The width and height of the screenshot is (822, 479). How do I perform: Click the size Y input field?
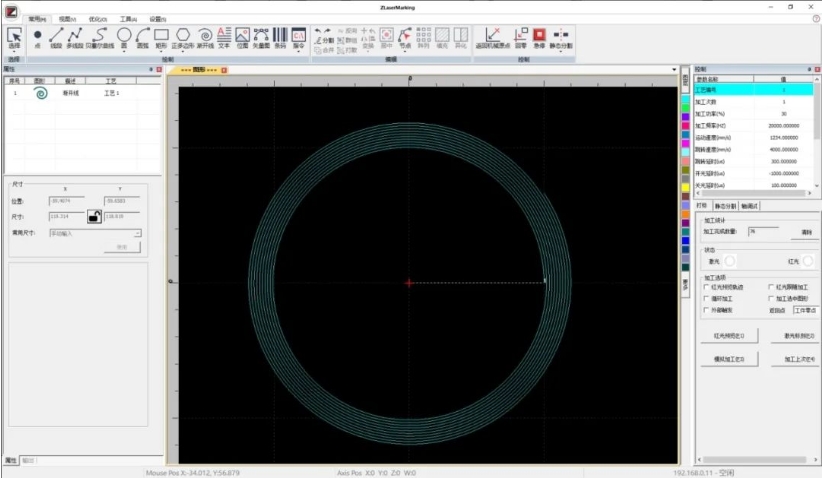pyautogui.click(x=122, y=216)
